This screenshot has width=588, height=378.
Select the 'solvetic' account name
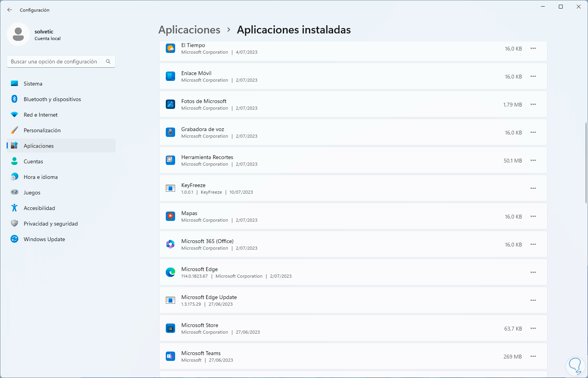[x=44, y=31]
